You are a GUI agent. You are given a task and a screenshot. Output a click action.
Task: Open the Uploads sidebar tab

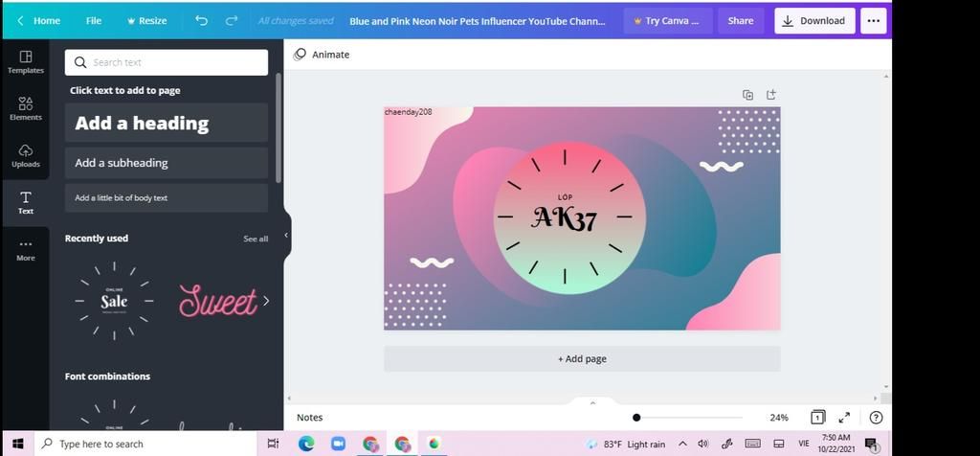(x=26, y=156)
